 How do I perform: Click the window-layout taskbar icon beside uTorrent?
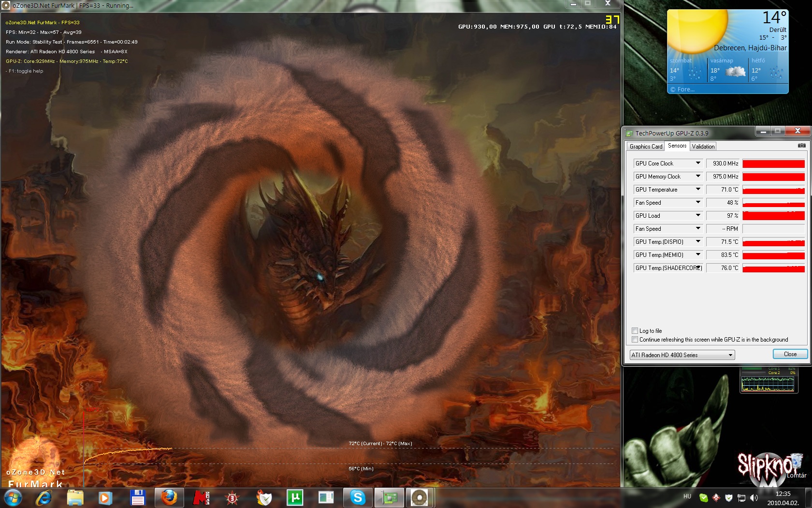326,497
